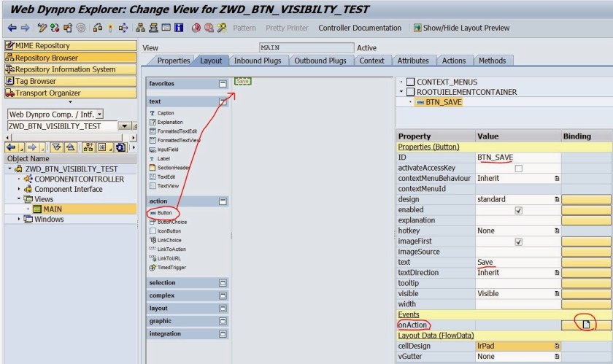
Task: Click the red Set/Delete Breakpoint icon
Action: 196,28
